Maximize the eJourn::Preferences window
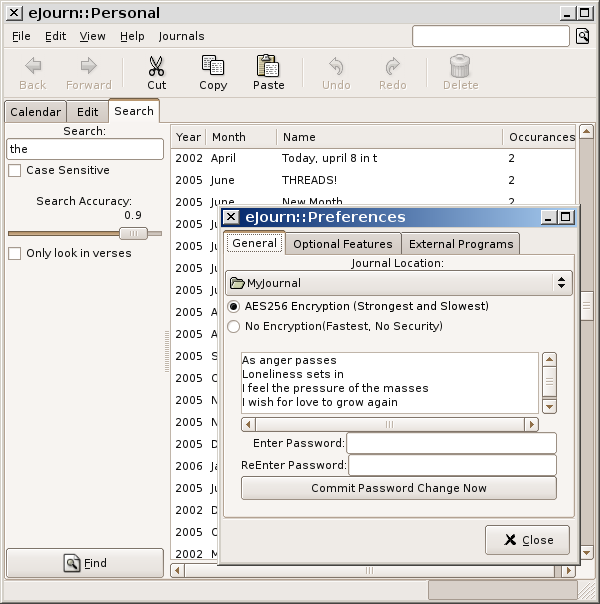Screen dimensions: 600x604 (x=566, y=217)
